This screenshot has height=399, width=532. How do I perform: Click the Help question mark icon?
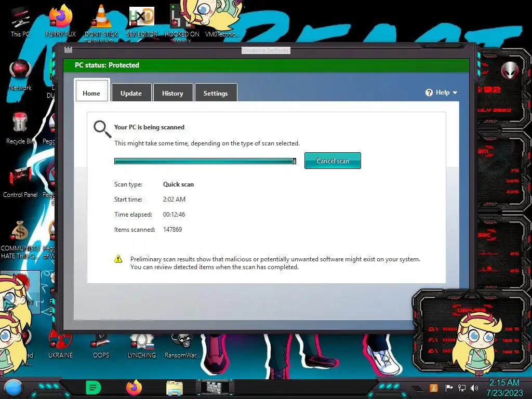coord(429,92)
